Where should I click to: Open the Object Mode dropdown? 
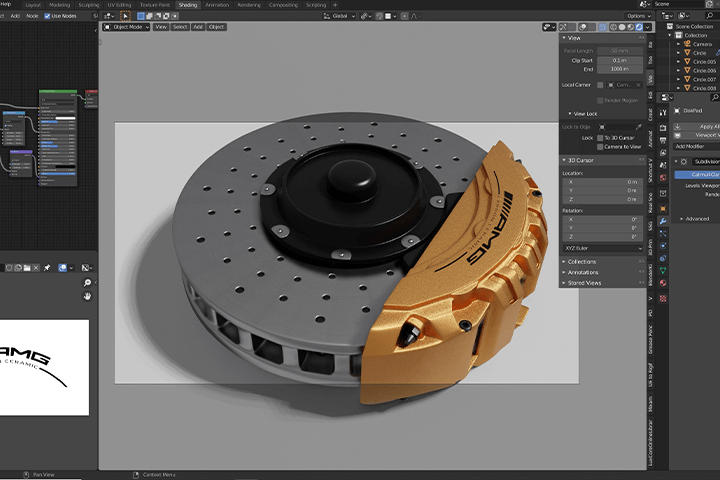pyautogui.click(x=126, y=27)
